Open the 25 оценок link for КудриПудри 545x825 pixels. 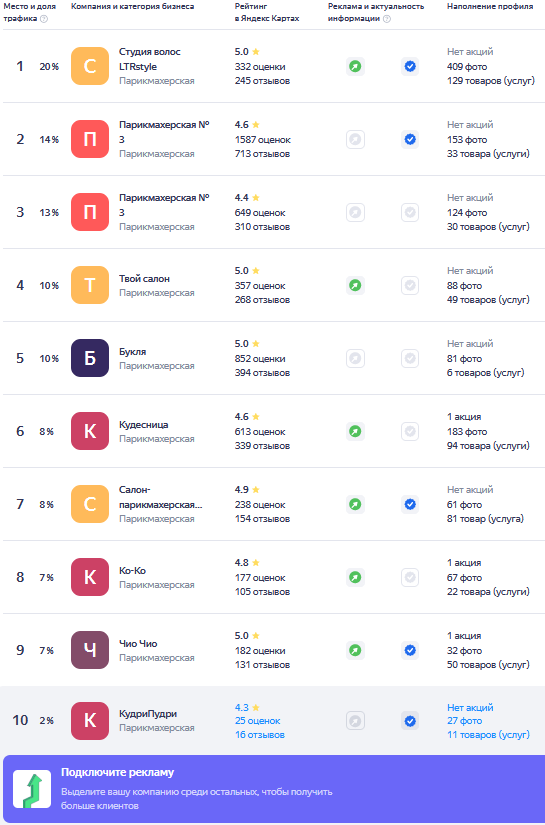pyautogui.click(x=258, y=721)
